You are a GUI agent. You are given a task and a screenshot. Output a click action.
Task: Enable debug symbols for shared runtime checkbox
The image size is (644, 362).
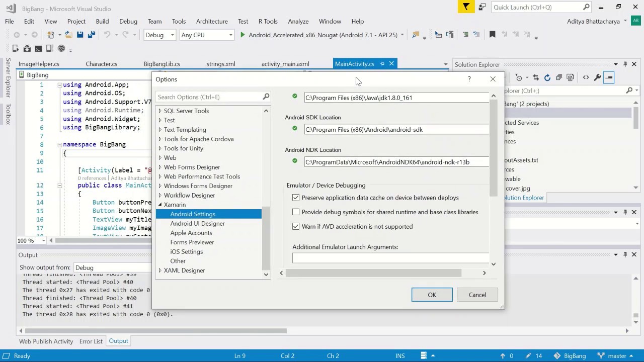[x=296, y=212]
